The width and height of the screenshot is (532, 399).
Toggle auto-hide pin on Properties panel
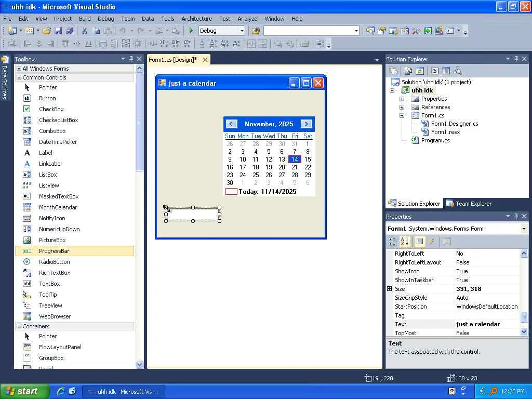516,216
